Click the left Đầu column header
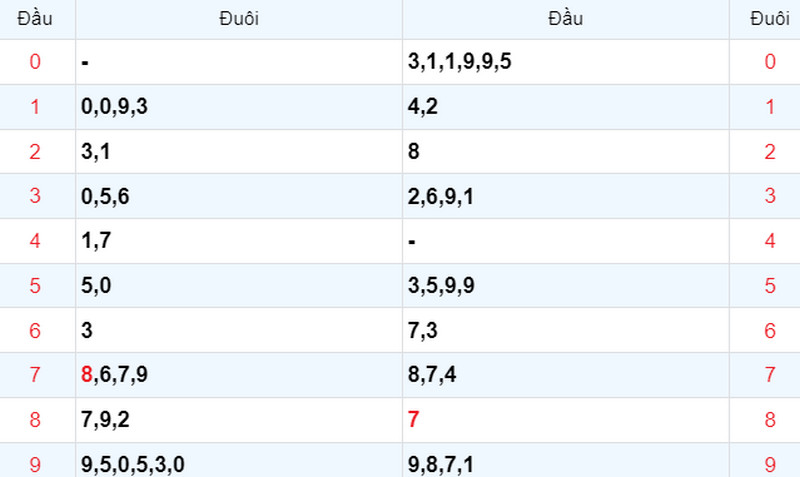 pyautogui.click(x=37, y=19)
